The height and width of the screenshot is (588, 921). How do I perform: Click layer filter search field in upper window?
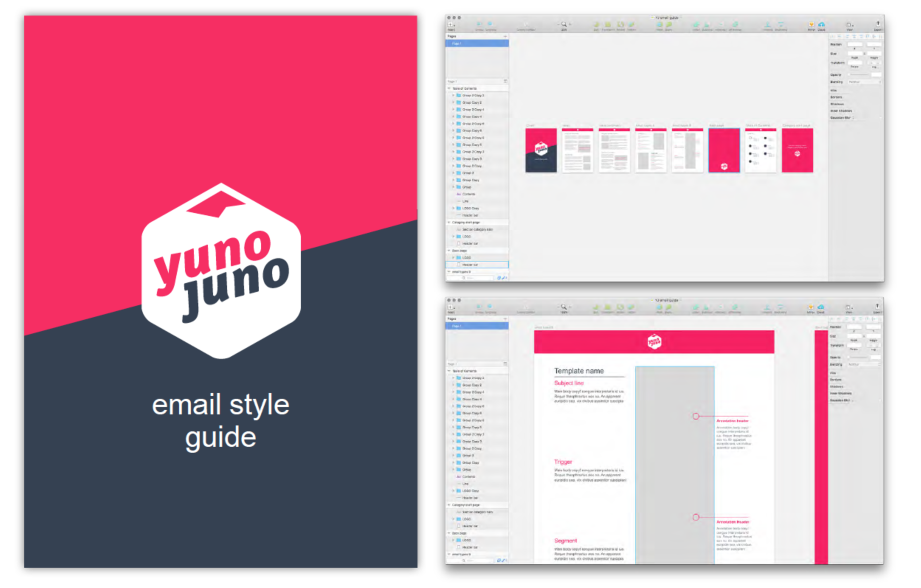click(470, 278)
